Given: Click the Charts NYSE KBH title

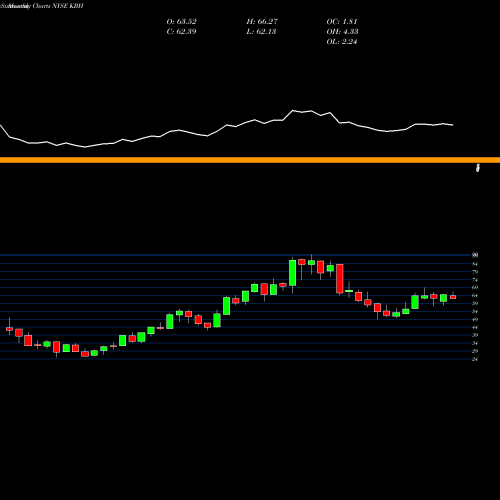Looking at the screenshot, I should click(x=58, y=6).
